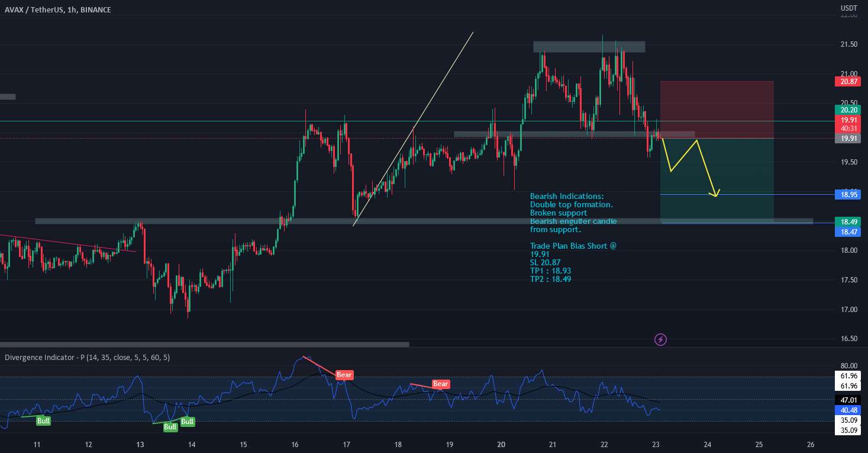Screen dimensions: 868x453
Task: Select the blue 18.95 price label
Action: 847,194
